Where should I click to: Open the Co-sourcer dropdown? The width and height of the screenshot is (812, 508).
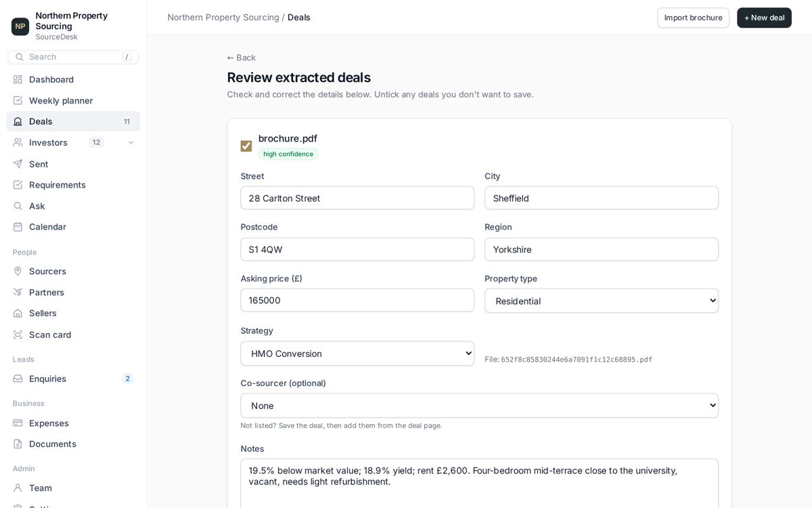pyautogui.click(x=480, y=406)
